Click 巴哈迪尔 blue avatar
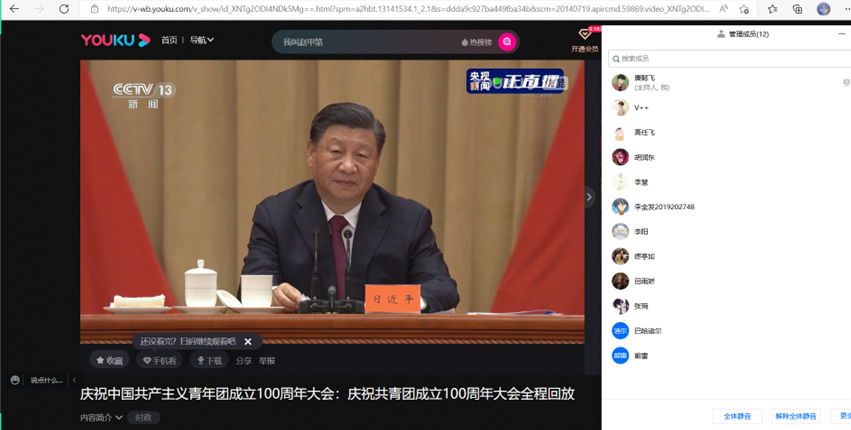 pyautogui.click(x=620, y=331)
